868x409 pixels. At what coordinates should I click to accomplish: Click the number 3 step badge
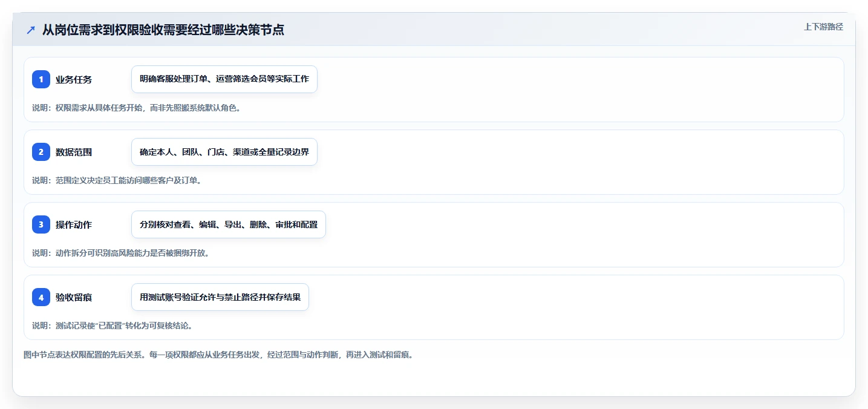(x=41, y=224)
